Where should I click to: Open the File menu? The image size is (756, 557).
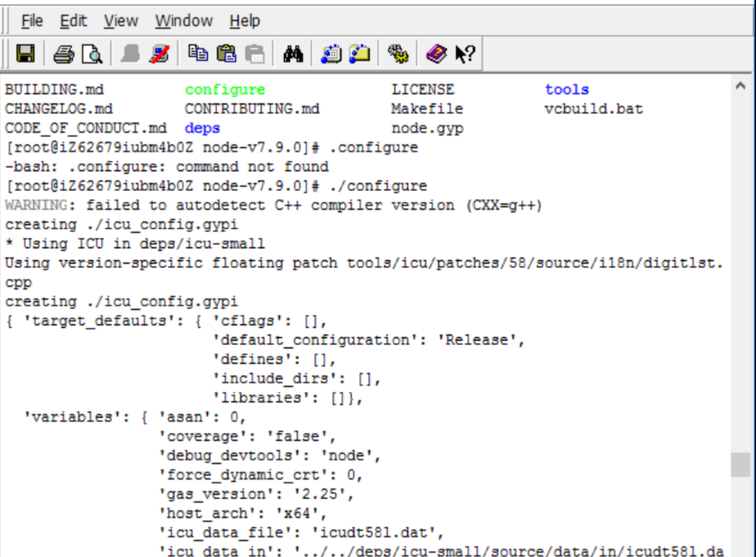(32, 21)
